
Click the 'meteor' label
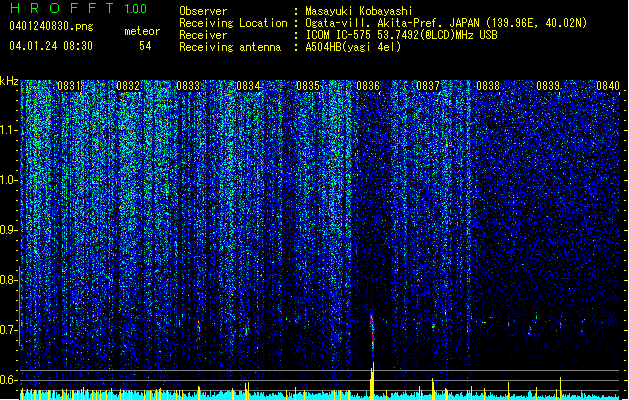142,31
